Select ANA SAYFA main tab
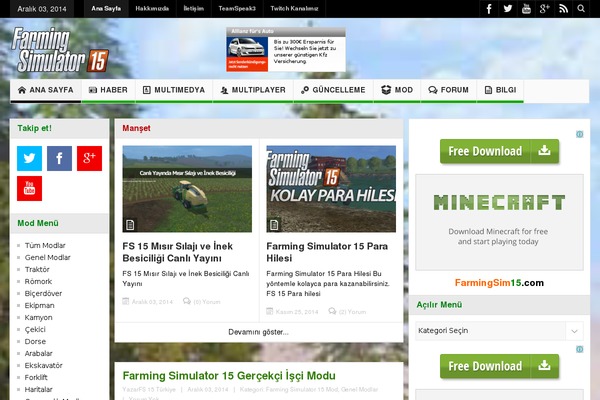Screen dimensions: 600x400 click(46, 90)
